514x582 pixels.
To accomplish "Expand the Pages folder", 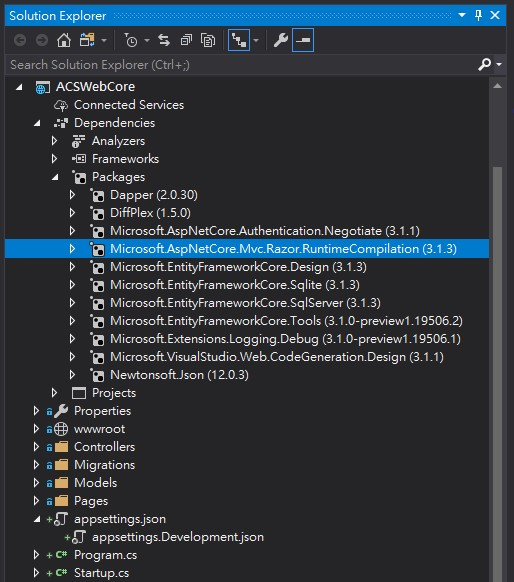I will coord(36,501).
